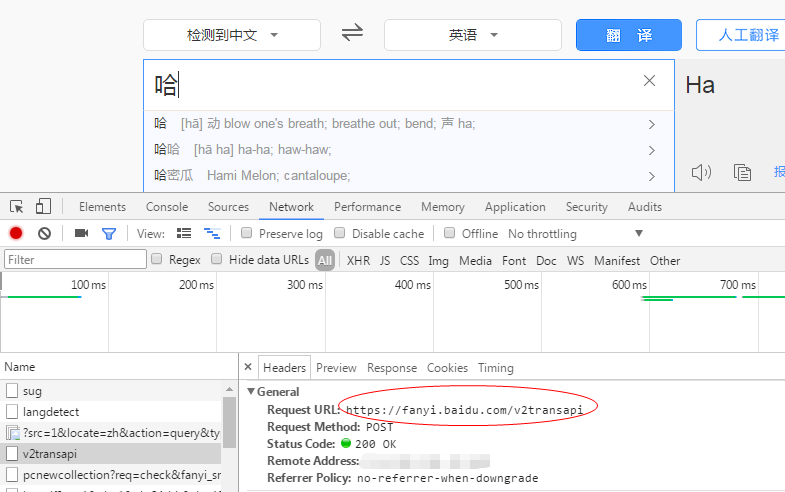Viewport: 785px width, 492px height.
Task: Copy the translated result
Action: (x=742, y=173)
